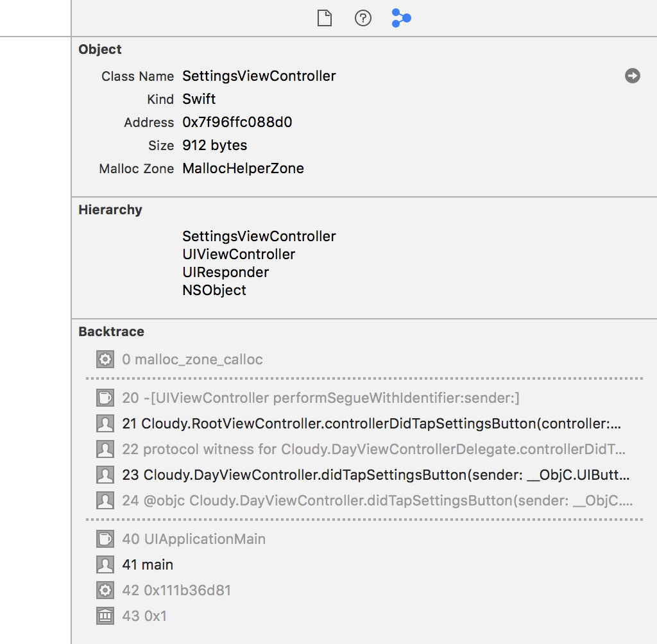Select NSObject in the Hierarchy list
Image resolution: width=657 pixels, height=644 pixels.
(x=214, y=290)
